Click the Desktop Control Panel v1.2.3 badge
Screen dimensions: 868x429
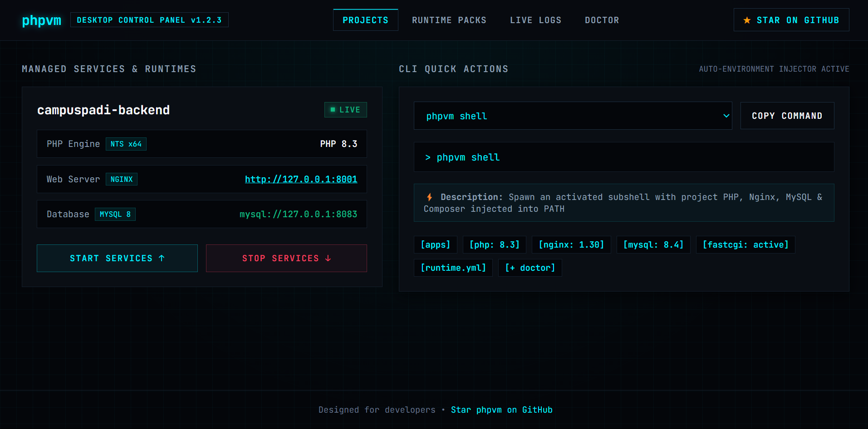pyautogui.click(x=149, y=20)
